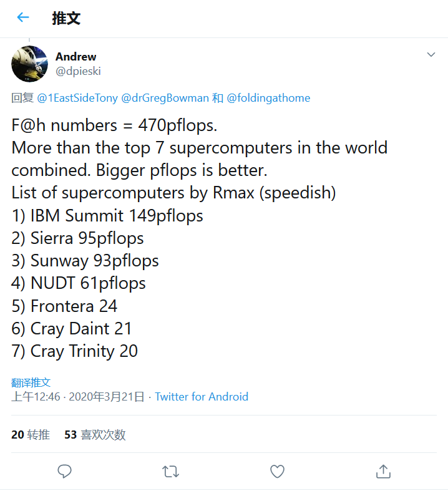Go back using the arrow icon
Image resolution: width=448 pixels, height=491 pixels.
pos(23,17)
